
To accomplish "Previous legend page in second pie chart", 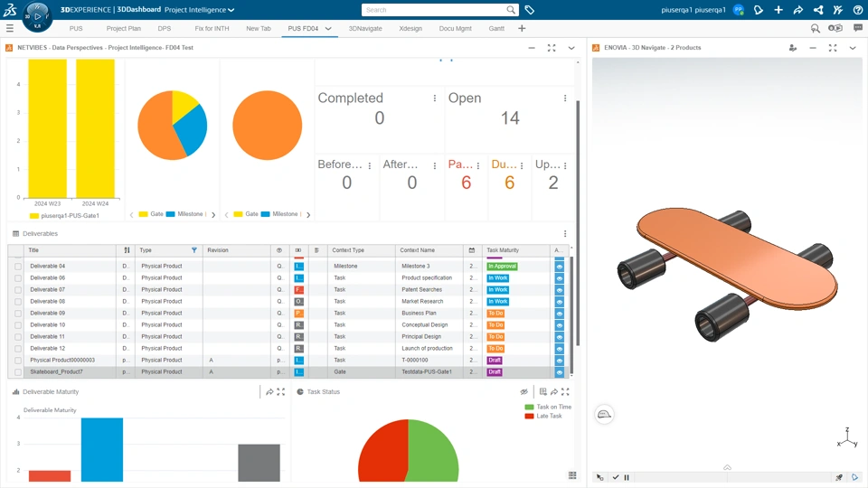I will pos(226,215).
